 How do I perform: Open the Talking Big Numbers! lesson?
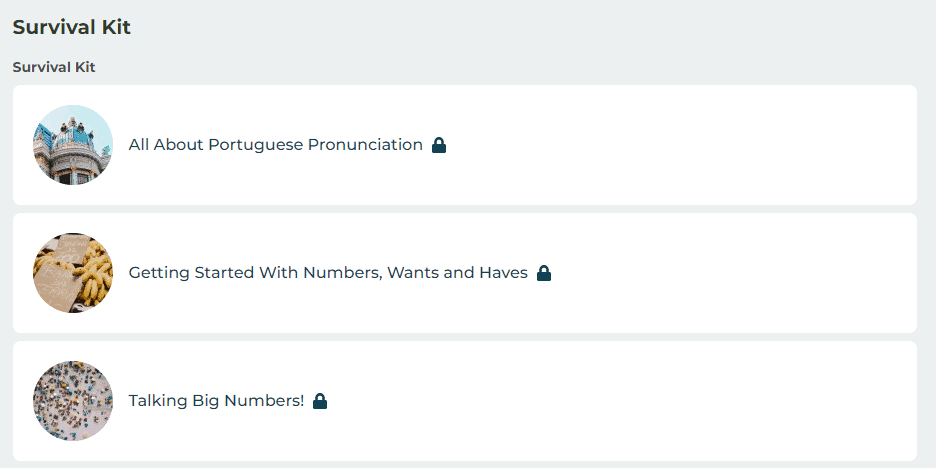pyautogui.click(x=216, y=401)
